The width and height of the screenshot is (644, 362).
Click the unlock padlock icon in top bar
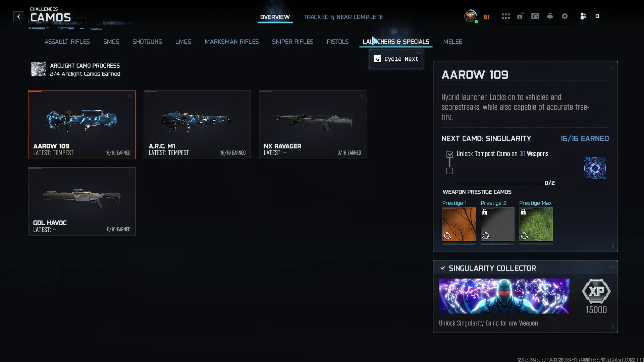tap(520, 16)
